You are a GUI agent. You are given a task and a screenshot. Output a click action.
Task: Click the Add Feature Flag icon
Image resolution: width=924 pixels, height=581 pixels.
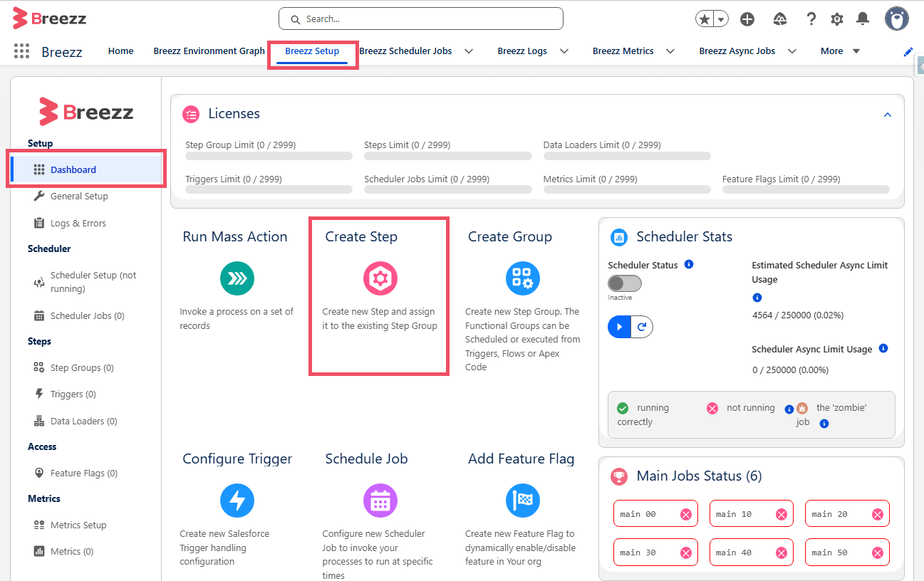pos(523,500)
